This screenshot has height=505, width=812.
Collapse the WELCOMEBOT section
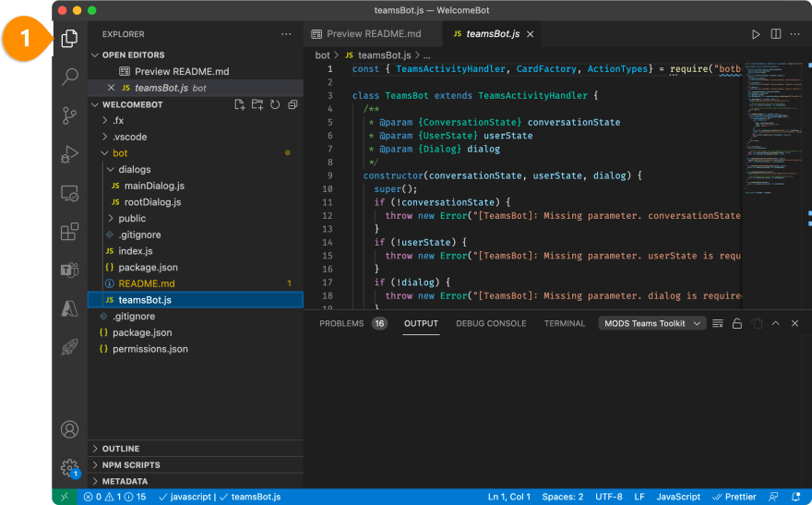click(95, 104)
